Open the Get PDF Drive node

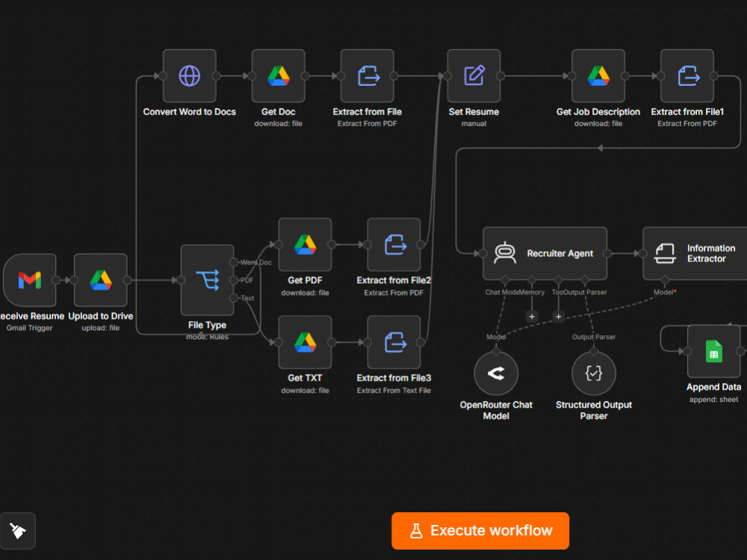[x=305, y=245]
